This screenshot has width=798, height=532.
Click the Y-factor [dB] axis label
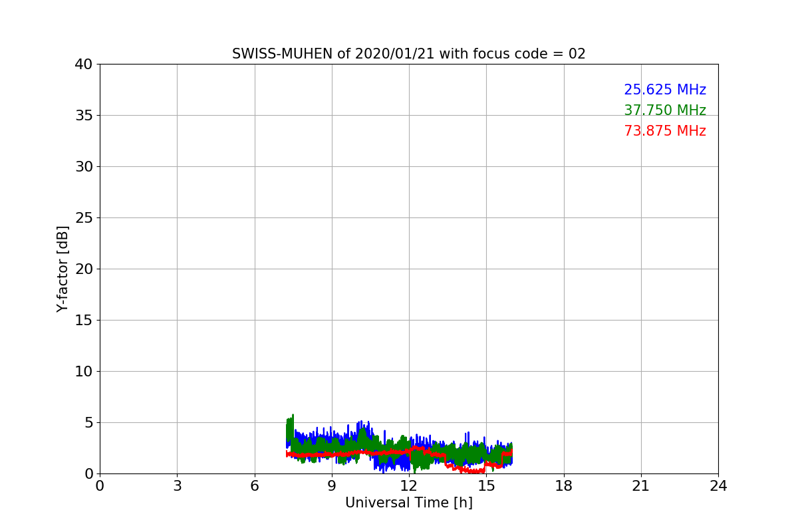(x=63, y=269)
